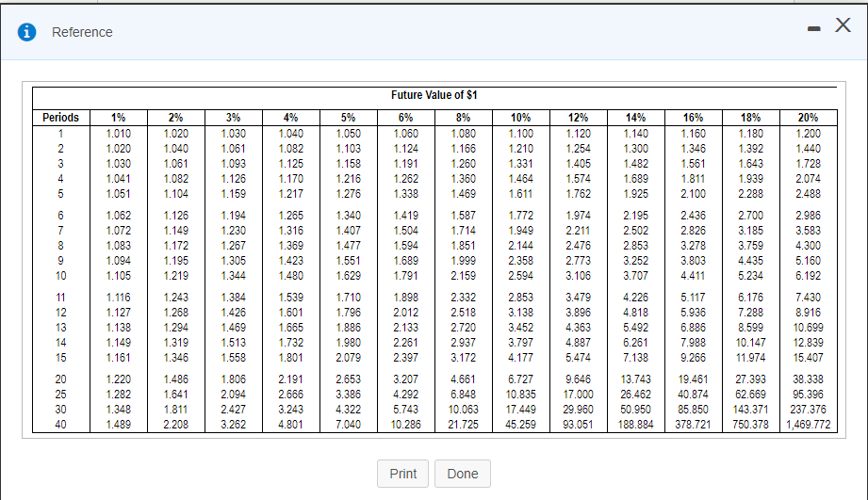This screenshot has width=868, height=500.
Task: Select value 3.262 in the 3% column
Action: (233, 425)
